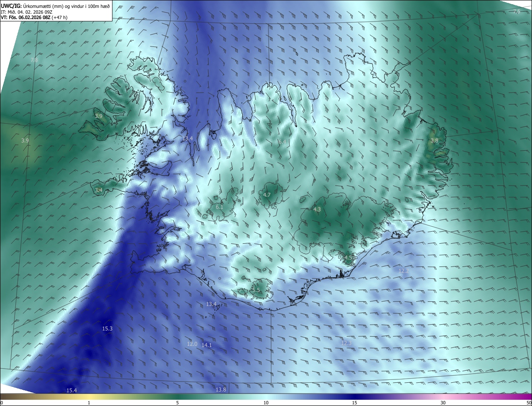Click the "(+47 h)" forecast offset label
The image size is (532, 406).
pyautogui.click(x=59, y=17)
